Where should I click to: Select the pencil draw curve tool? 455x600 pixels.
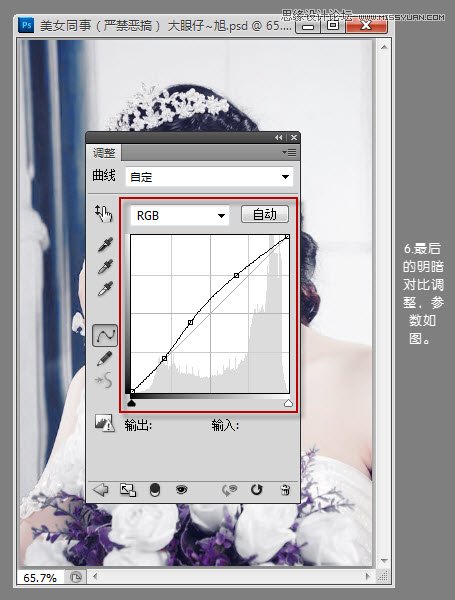[x=104, y=359]
